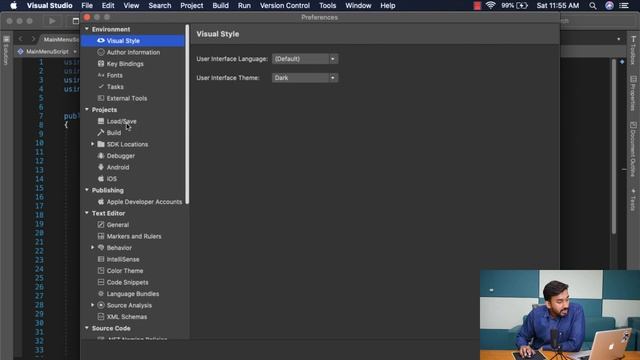Click the Color Theme icon
The height and width of the screenshot is (360, 640).
(101, 270)
